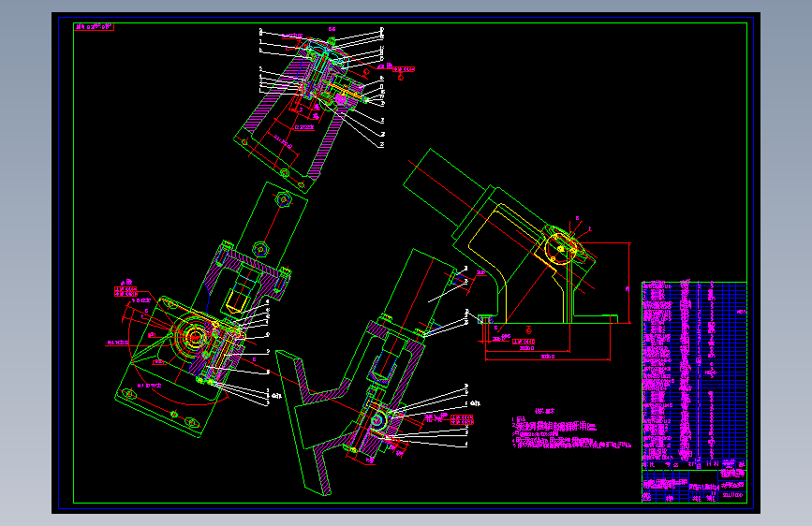Select the T-shaped hatched workpiece section
Screen dimensions: 812x526
[x=315, y=422]
